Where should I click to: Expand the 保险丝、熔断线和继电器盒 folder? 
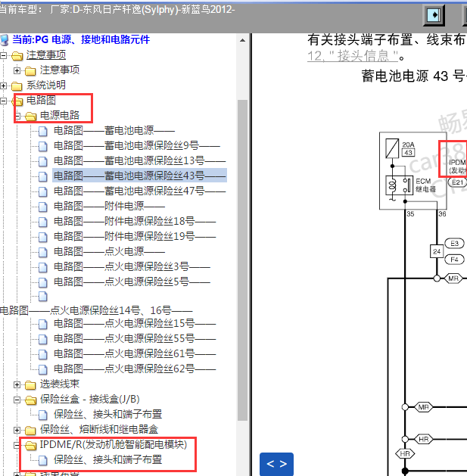pos(17,430)
